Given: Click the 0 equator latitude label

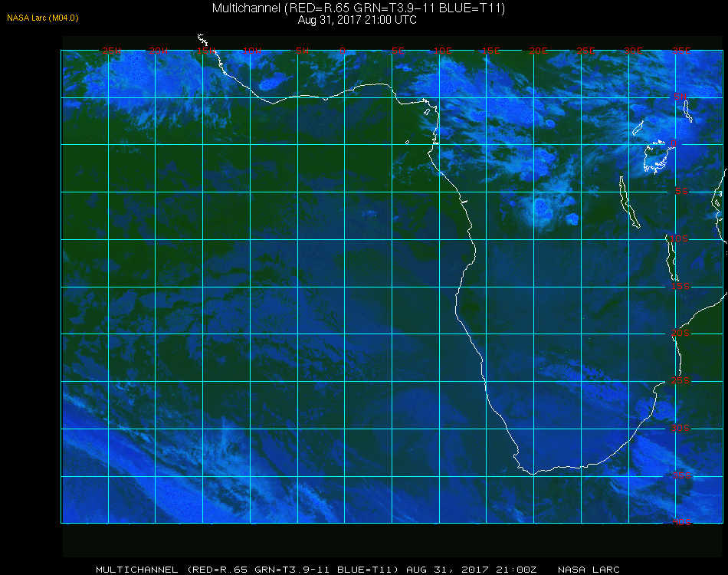Looking at the screenshot, I should click(x=674, y=143).
